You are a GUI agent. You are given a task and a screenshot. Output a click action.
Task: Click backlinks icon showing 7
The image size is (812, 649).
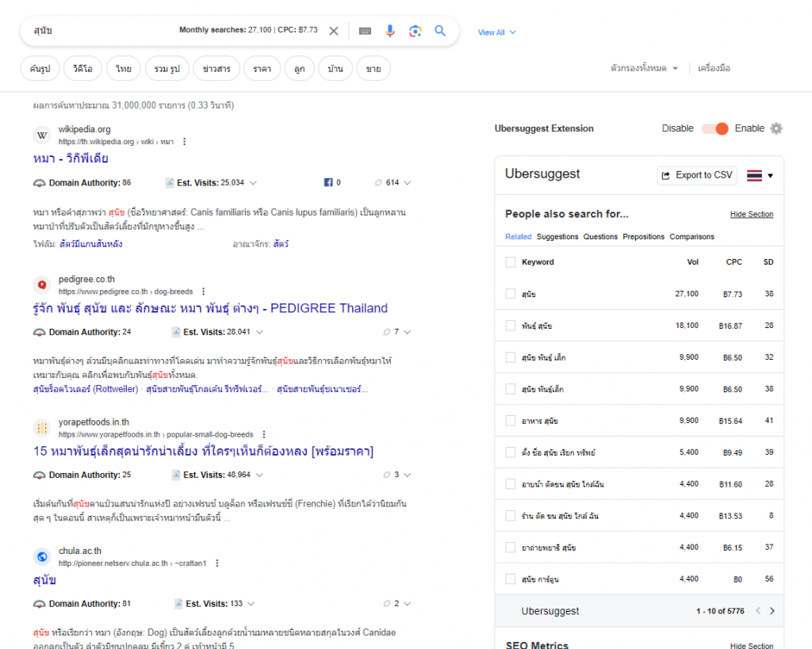(x=386, y=332)
